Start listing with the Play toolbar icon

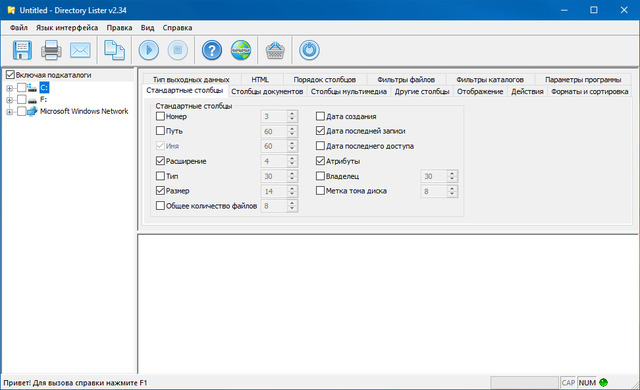coord(149,50)
